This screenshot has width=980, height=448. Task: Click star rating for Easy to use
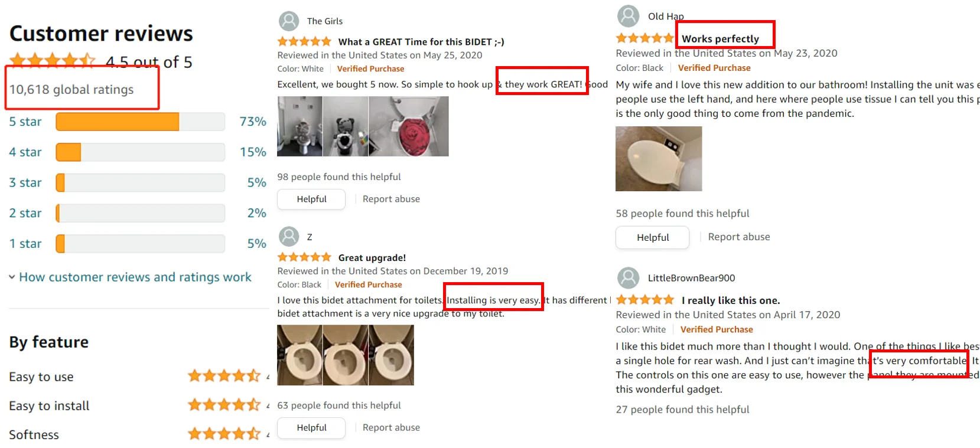coord(224,376)
